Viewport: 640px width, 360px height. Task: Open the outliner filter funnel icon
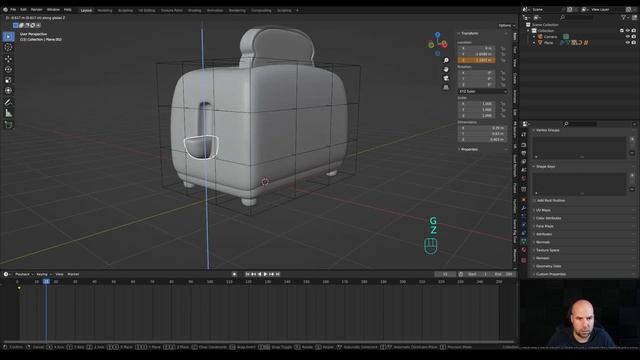coord(624,17)
